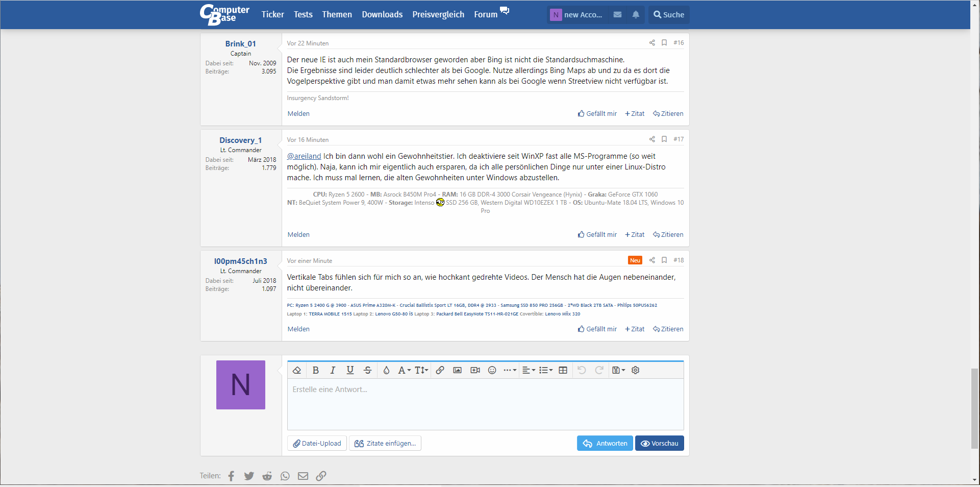Undo last editor action

click(582, 370)
